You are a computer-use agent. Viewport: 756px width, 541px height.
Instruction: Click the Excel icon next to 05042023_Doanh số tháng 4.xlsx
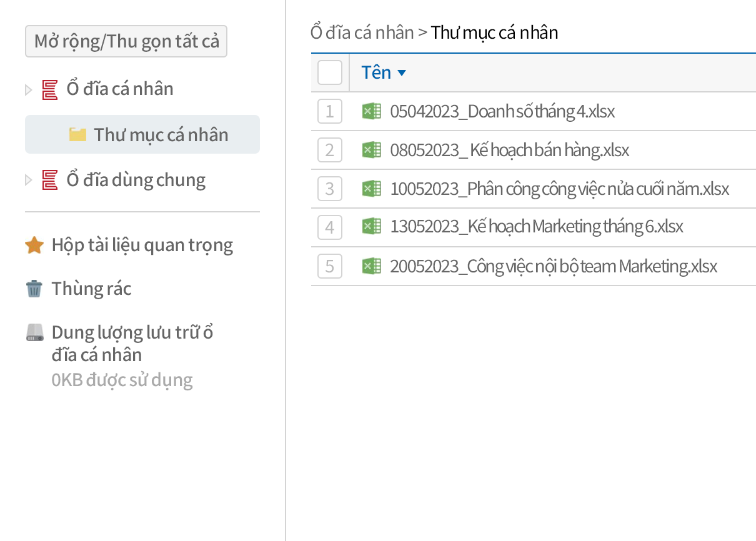[x=371, y=111]
